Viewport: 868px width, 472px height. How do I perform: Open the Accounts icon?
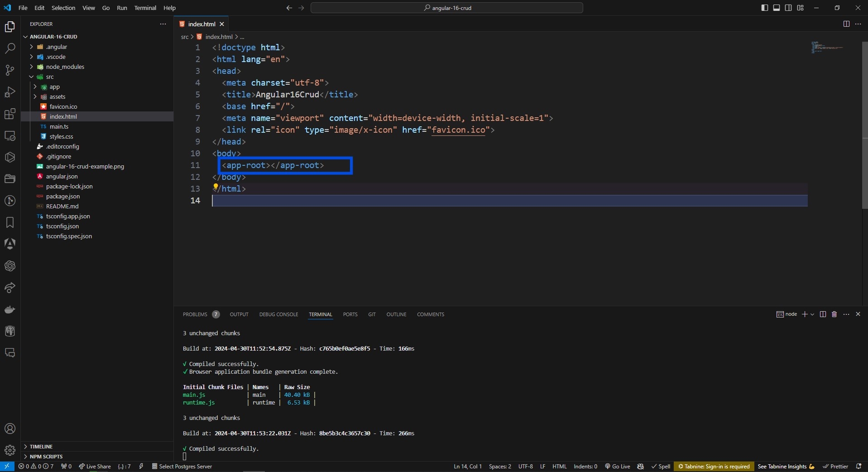[10, 429]
